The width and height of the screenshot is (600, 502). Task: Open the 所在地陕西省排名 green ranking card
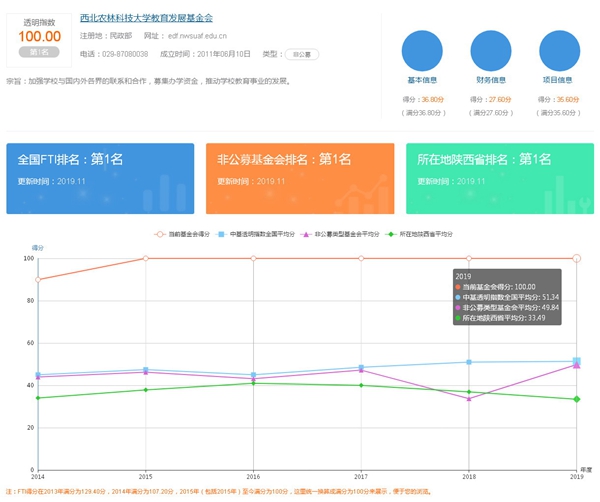tap(500, 178)
